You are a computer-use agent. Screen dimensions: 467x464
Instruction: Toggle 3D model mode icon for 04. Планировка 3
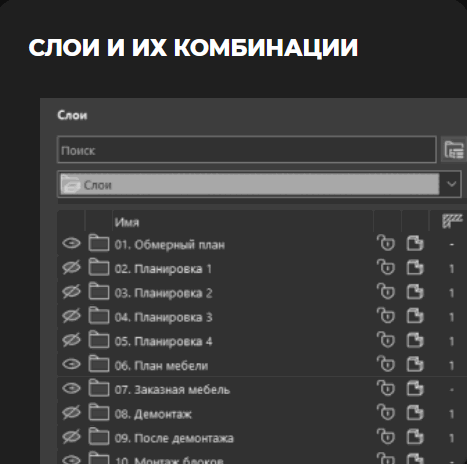[415, 316]
